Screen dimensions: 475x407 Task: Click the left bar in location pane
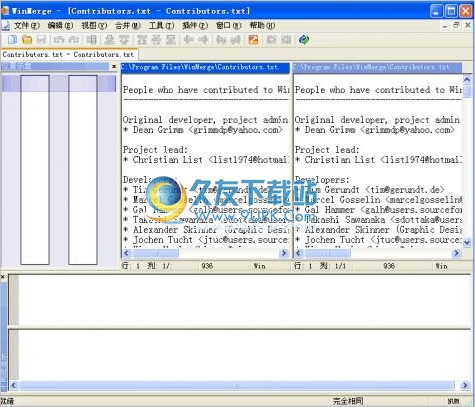click(x=35, y=170)
